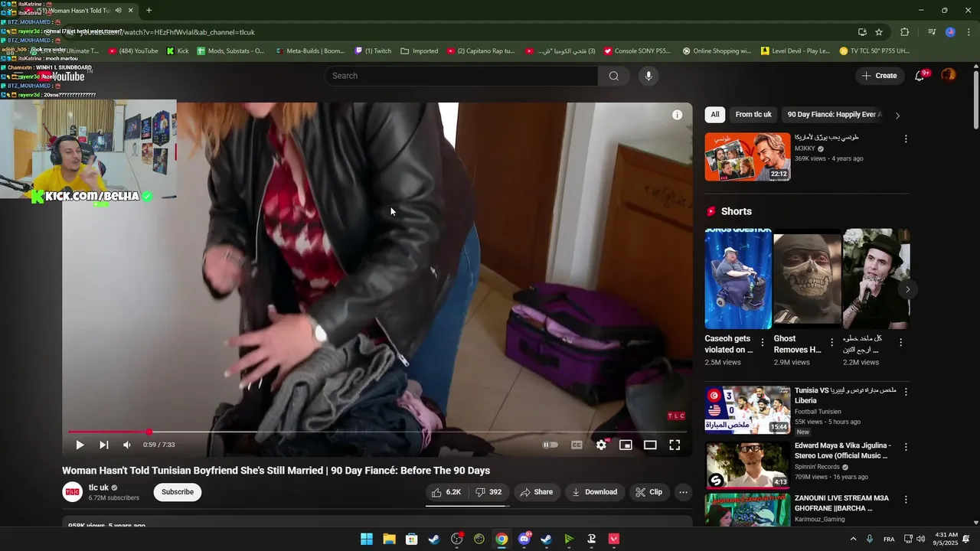Screen dimensions: 980x551
Task: Close the Woman Hasn't Told tab
Action: (x=130, y=11)
